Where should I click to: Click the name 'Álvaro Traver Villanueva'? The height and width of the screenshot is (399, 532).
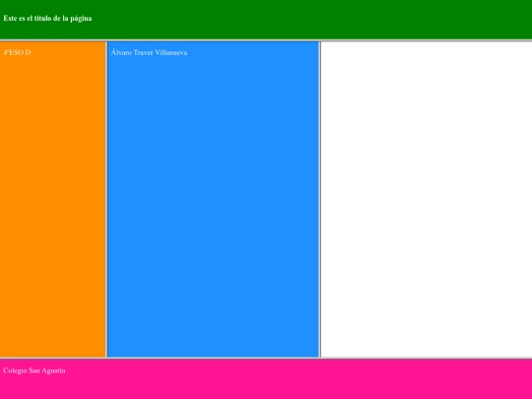(149, 52)
